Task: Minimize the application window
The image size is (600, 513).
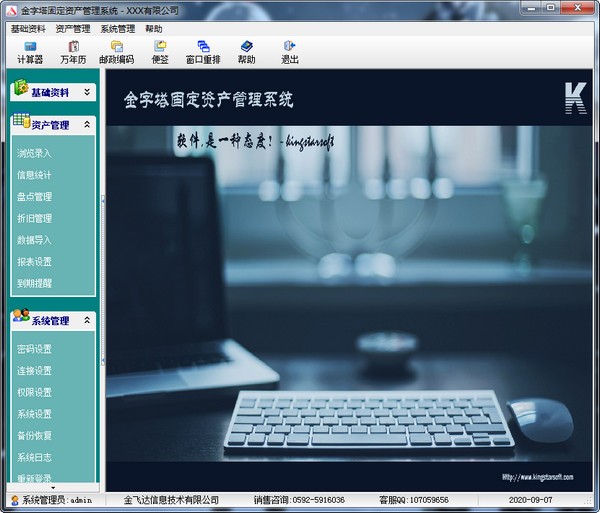Action: (531, 7)
